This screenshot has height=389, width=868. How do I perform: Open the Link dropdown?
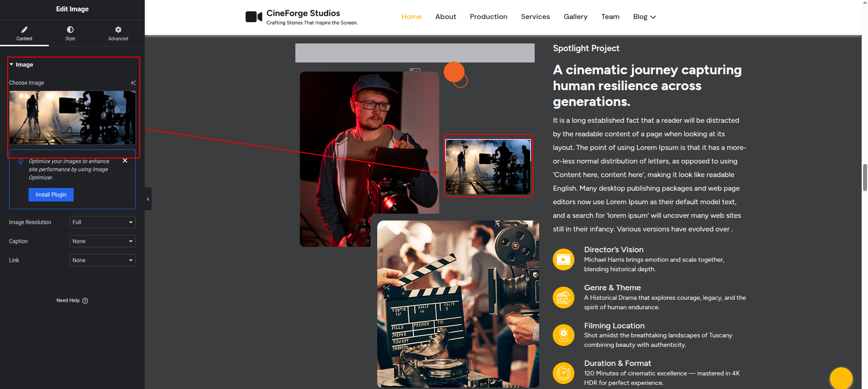(x=102, y=260)
